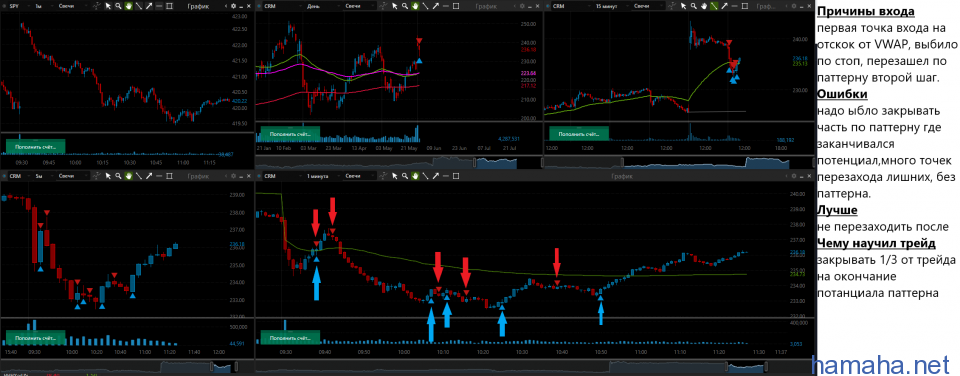Select cursor arrow in CRM 5-minute chart
This screenshot has width=960, height=376.
tap(108, 176)
